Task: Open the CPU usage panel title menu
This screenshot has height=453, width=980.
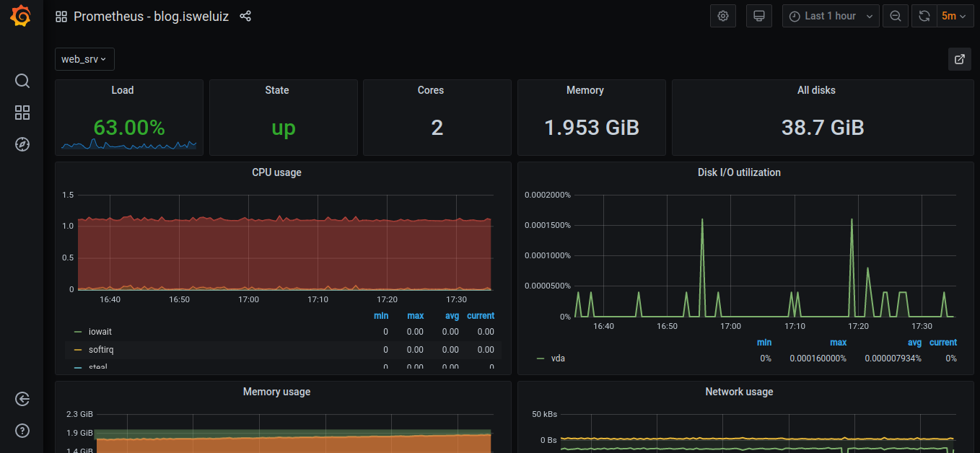Action: [x=276, y=172]
